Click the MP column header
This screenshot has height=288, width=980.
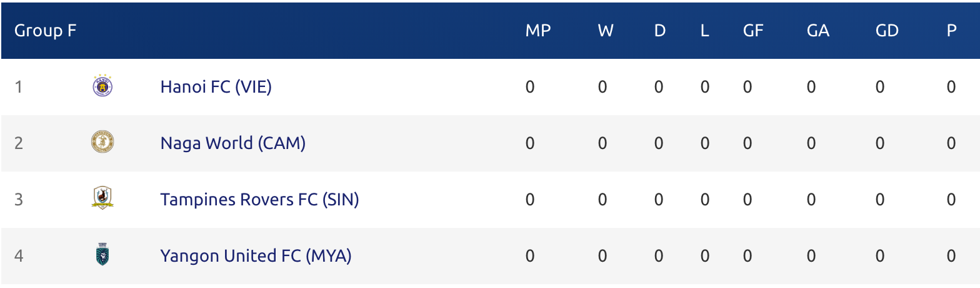(x=538, y=31)
